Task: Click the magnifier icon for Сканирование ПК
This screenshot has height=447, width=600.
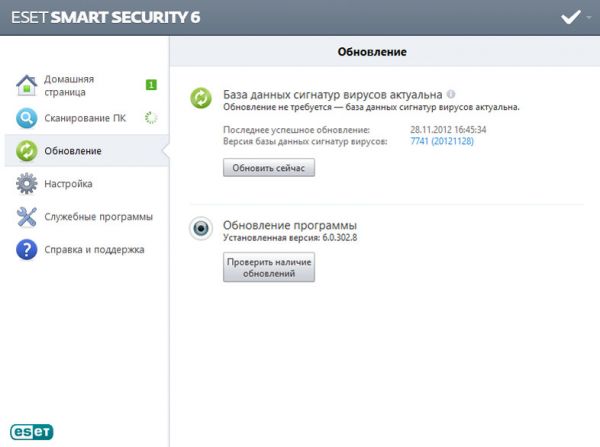Action: pyautogui.click(x=26, y=118)
